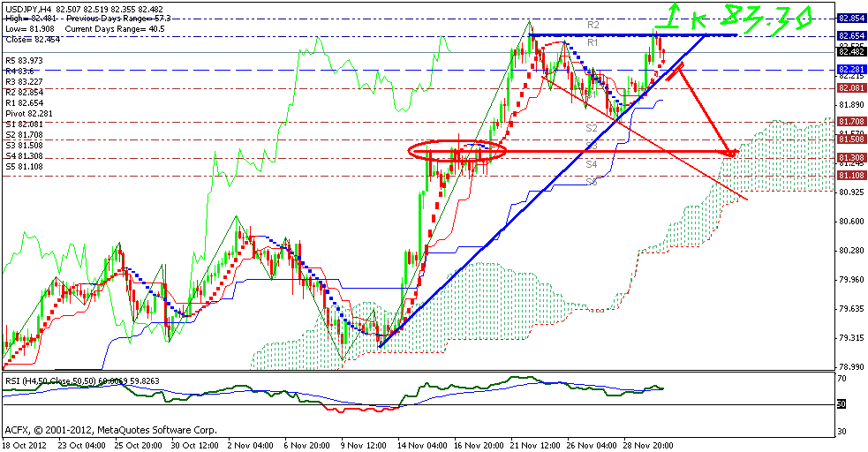
Task: Click the RSI 50 level marker
Action: [x=842, y=403]
